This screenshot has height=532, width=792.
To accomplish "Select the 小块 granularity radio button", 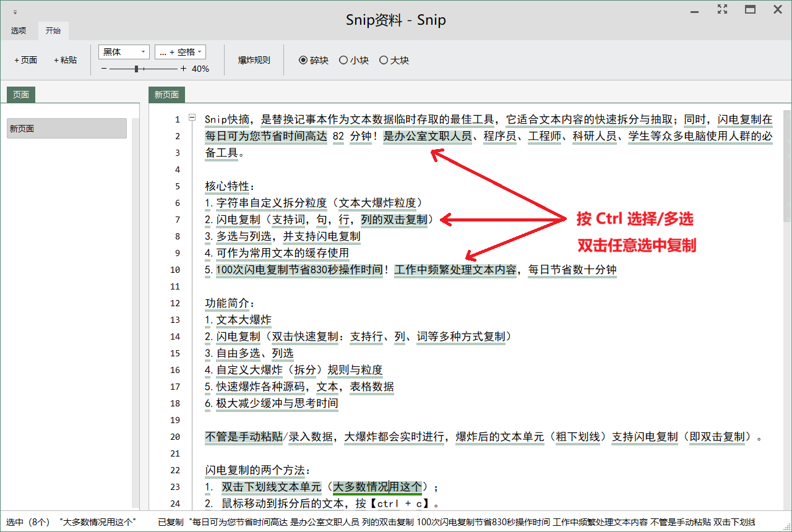I will pyautogui.click(x=354, y=60).
